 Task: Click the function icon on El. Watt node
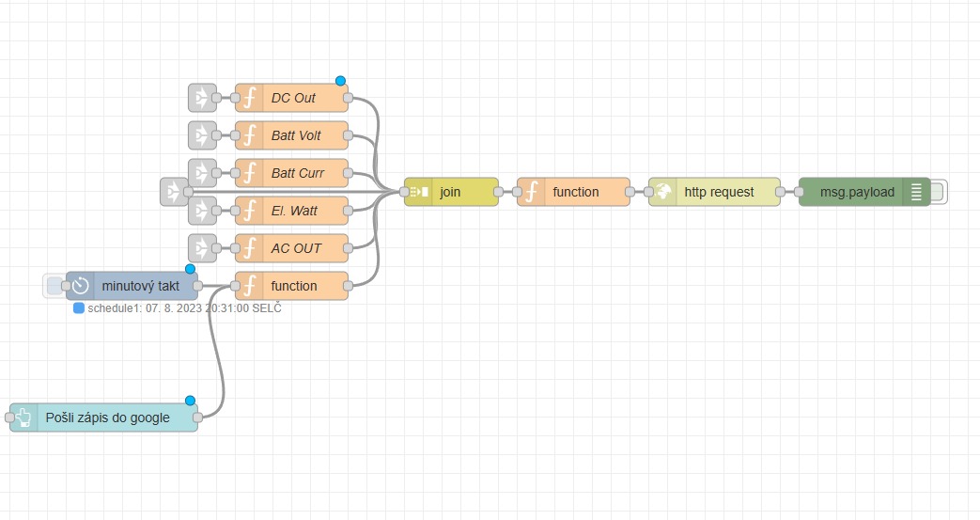[x=249, y=211]
